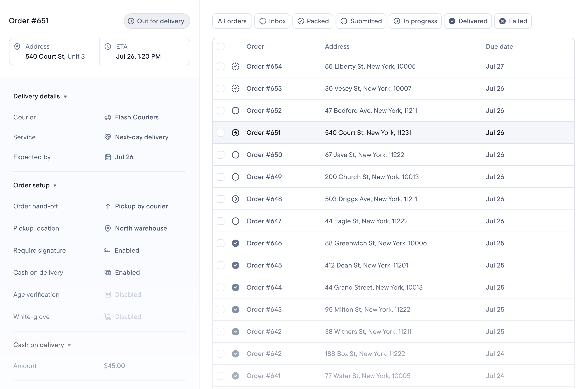Click the submitted circle icon of Order #647

236,221
